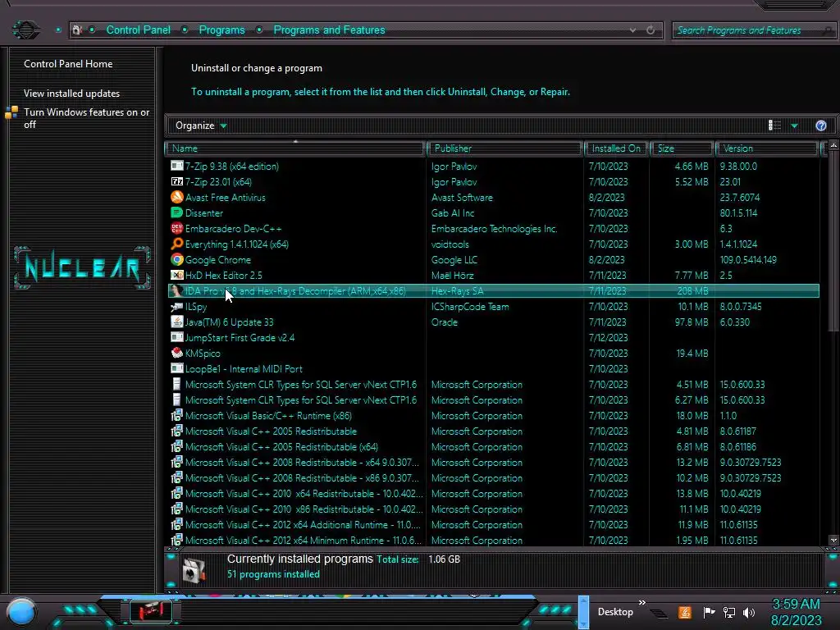Expand the view options dropdown arrow

tap(794, 126)
